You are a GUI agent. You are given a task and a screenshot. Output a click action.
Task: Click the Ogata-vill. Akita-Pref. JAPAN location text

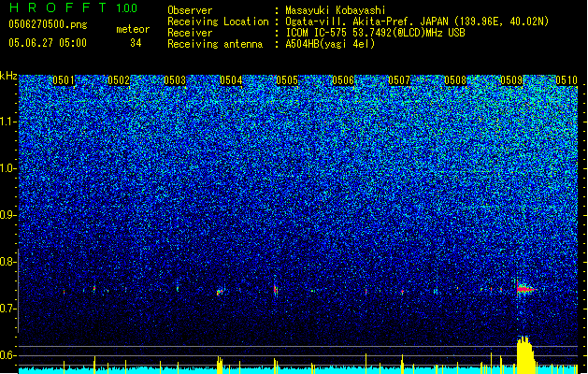[417, 22]
